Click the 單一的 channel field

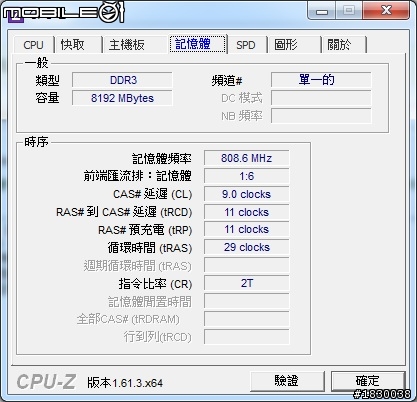321,80
